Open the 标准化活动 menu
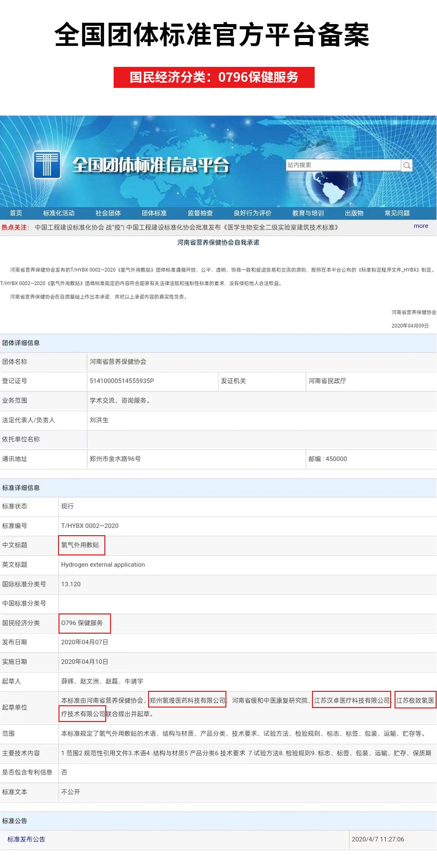Screen dimensions: 437x868 pyautogui.click(x=59, y=213)
